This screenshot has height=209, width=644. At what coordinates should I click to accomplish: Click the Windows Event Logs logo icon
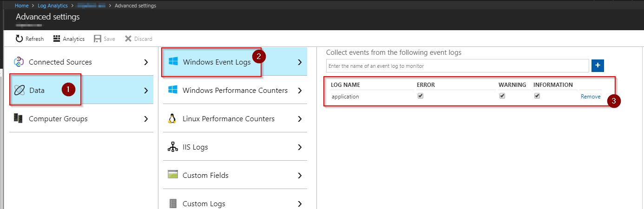click(173, 62)
